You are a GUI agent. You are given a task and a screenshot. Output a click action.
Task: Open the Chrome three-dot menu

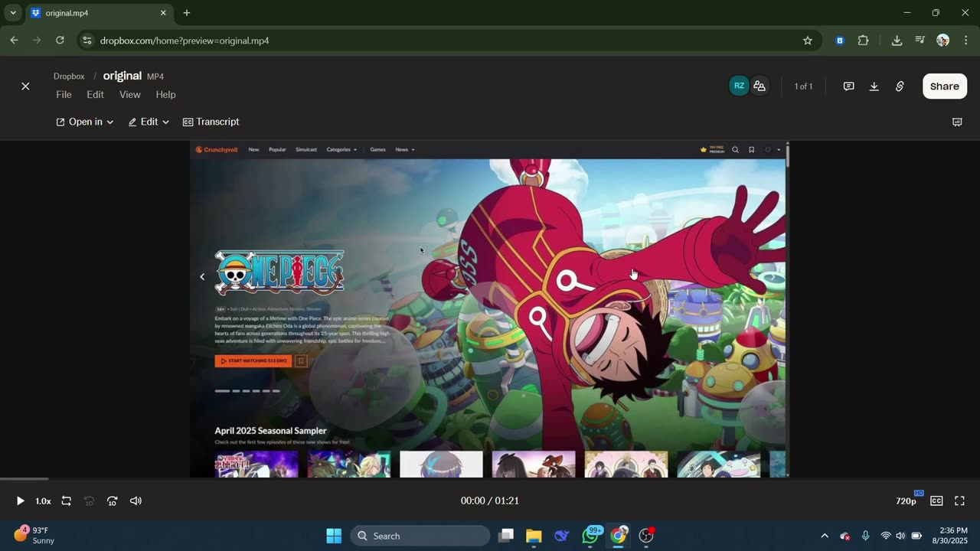965,41
